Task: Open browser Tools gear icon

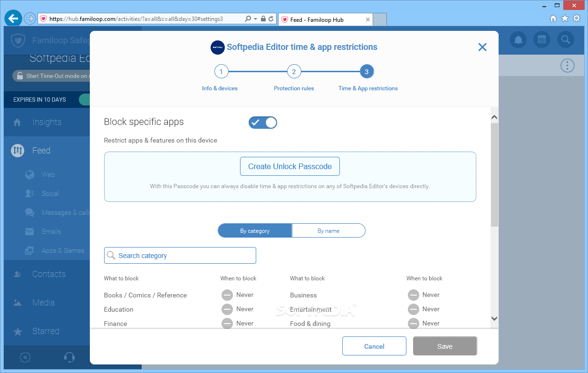Action: pyautogui.click(x=577, y=19)
